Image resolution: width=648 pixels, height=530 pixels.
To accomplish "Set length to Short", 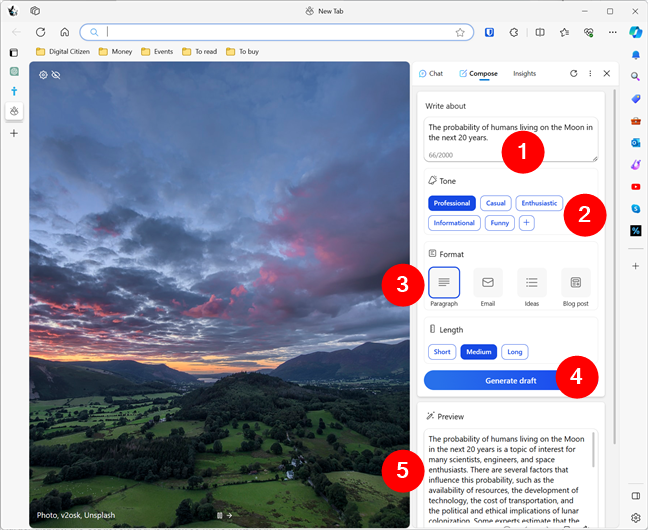I will point(442,352).
